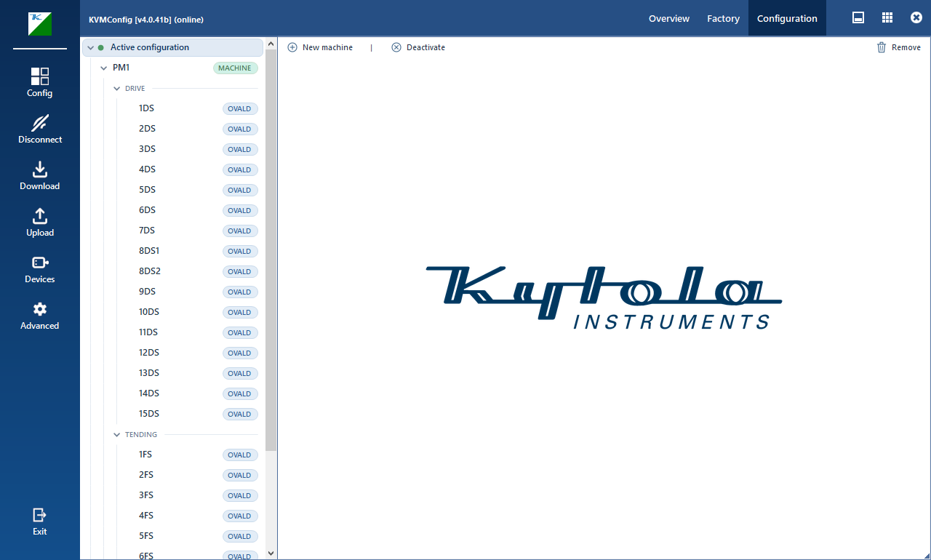Select the 6DS tree item
Viewport: 931px width, 560px height.
(147, 210)
